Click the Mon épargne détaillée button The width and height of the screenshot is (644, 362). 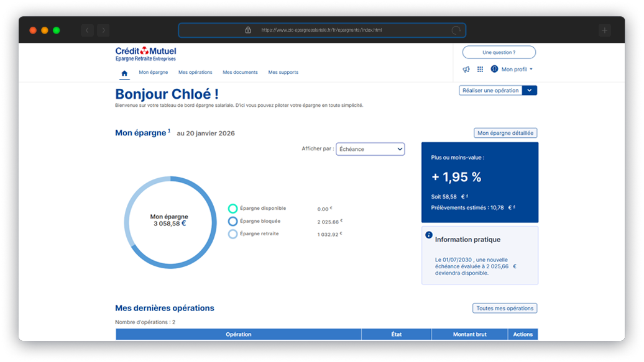(505, 133)
